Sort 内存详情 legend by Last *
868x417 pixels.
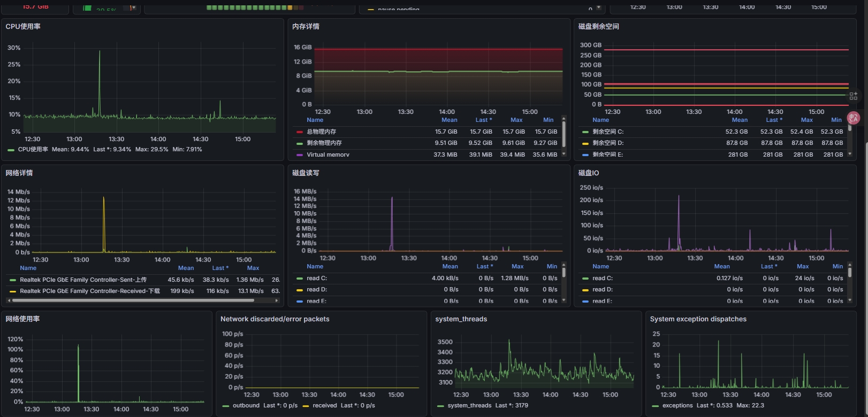point(484,120)
